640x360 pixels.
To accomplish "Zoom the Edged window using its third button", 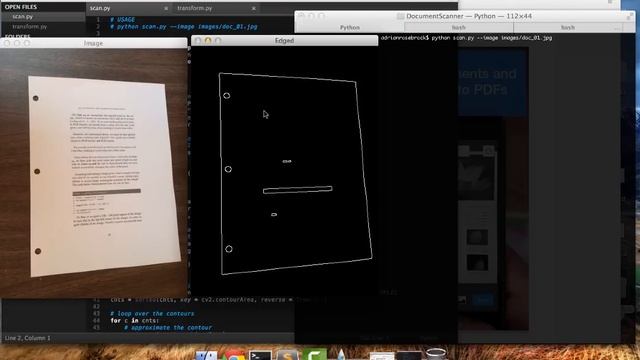I will pos(218,40).
